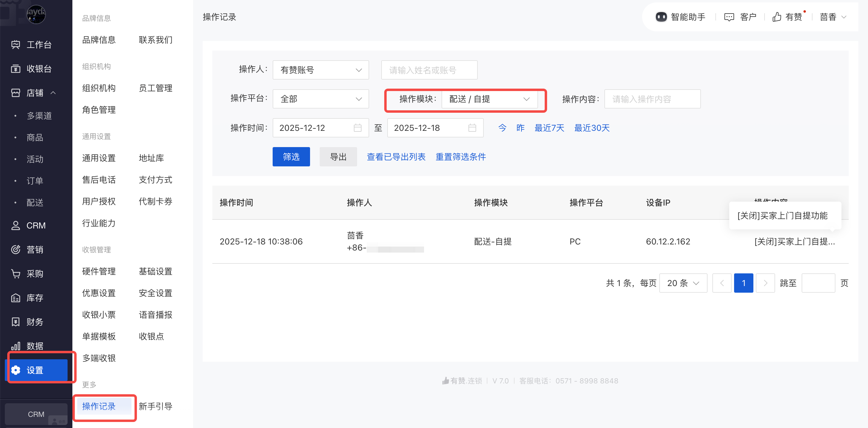Image resolution: width=868 pixels, height=428 pixels.
Task: Go to 员工管理 in settings menu
Action: tap(155, 88)
